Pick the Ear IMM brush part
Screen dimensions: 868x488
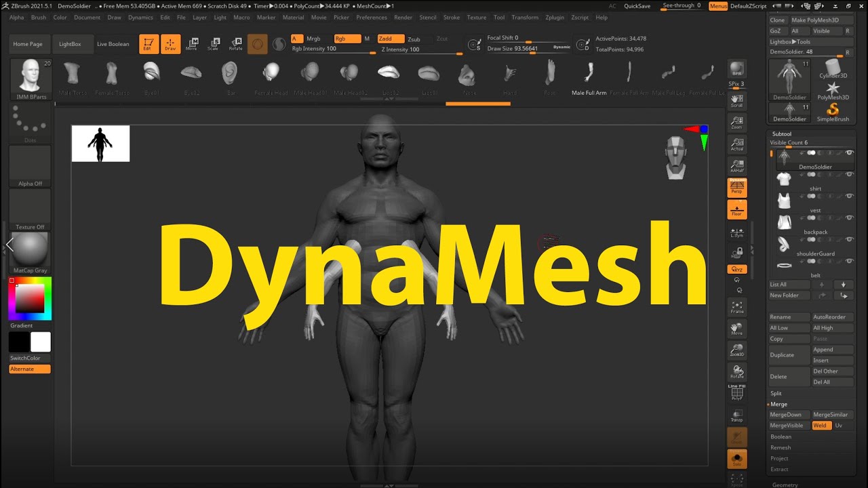pos(231,77)
